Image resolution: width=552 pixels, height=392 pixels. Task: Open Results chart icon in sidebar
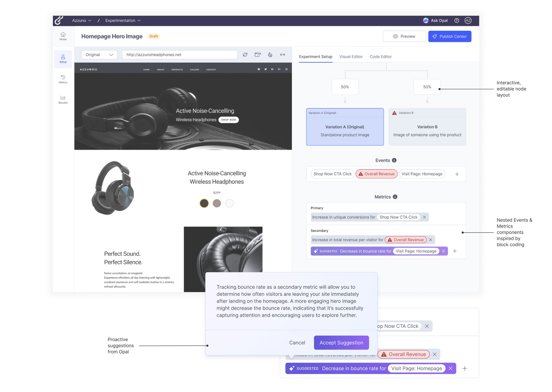(x=63, y=99)
